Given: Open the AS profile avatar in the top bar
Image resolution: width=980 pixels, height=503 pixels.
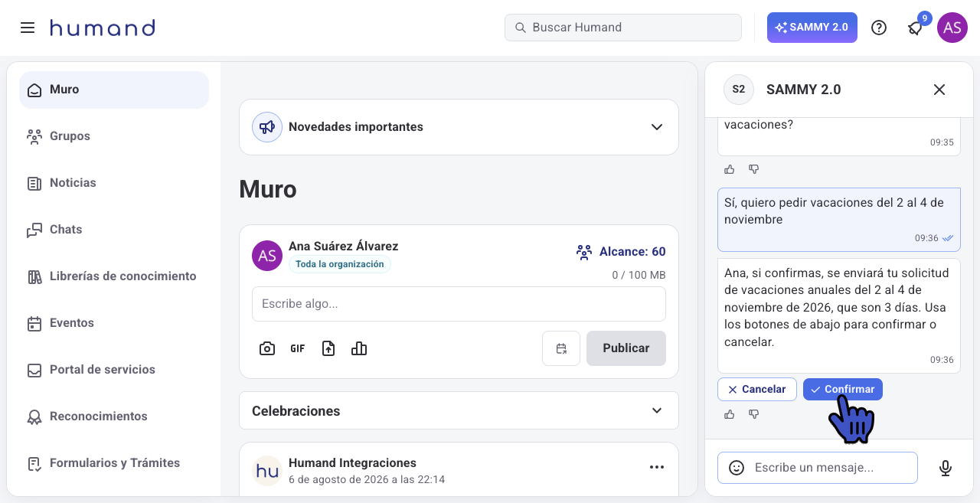Looking at the screenshot, I should pos(952,28).
